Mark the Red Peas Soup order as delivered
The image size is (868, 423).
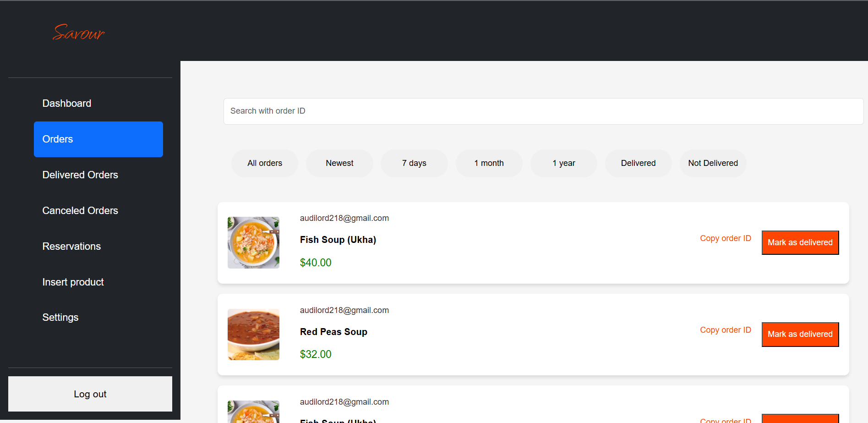pyautogui.click(x=800, y=334)
